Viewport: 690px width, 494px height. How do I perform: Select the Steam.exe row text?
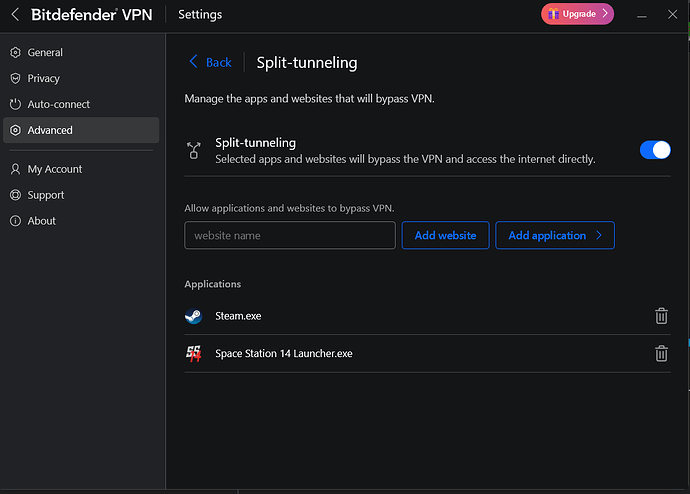click(x=238, y=316)
